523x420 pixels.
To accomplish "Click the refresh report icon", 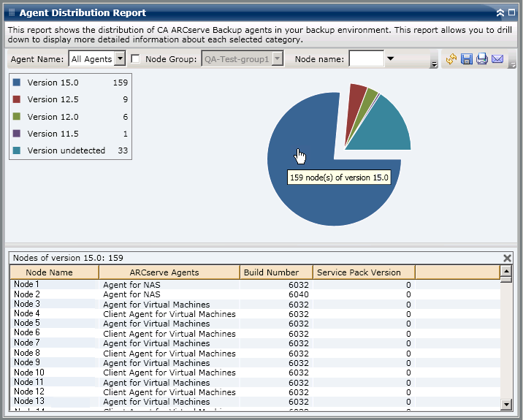I will click(x=451, y=59).
